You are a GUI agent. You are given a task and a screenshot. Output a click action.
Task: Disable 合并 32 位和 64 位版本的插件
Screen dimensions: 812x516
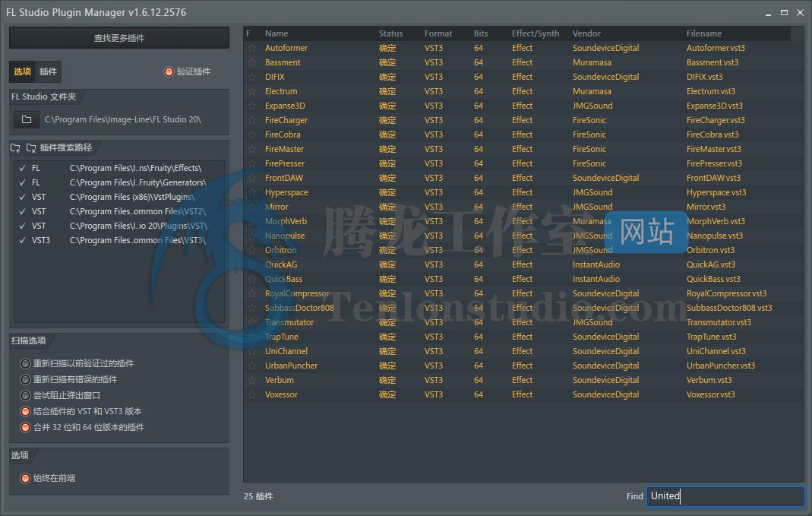[25, 427]
